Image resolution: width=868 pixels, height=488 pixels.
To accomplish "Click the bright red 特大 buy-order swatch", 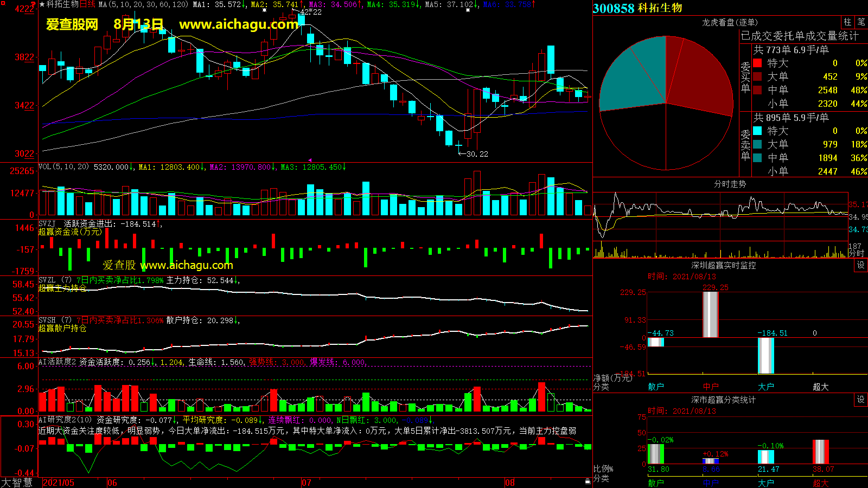I will [x=757, y=63].
